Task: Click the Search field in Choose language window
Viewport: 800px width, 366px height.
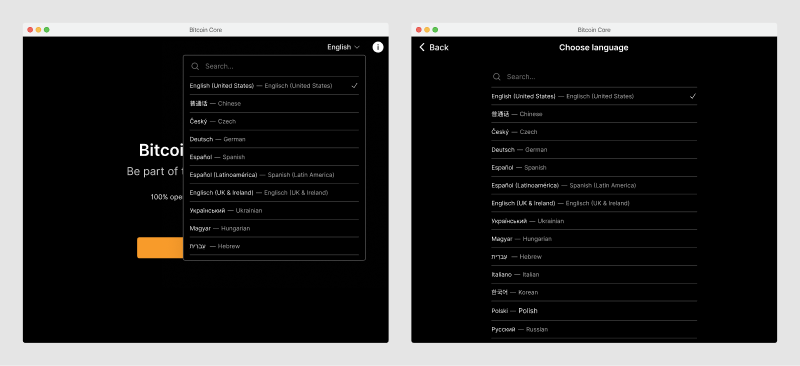Action: coord(594,77)
